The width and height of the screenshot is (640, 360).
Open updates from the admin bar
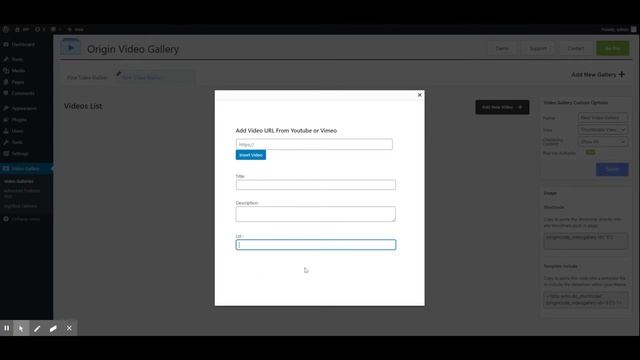pos(40,29)
